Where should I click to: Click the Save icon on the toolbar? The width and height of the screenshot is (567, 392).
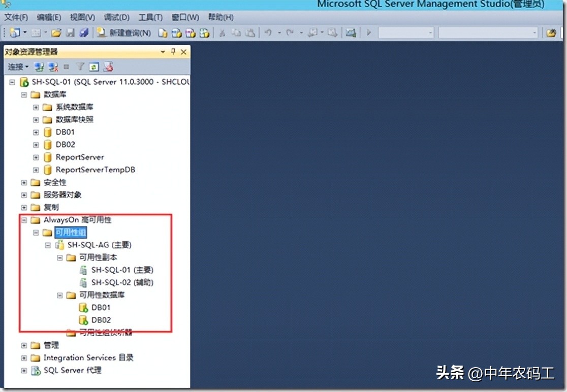70,32
